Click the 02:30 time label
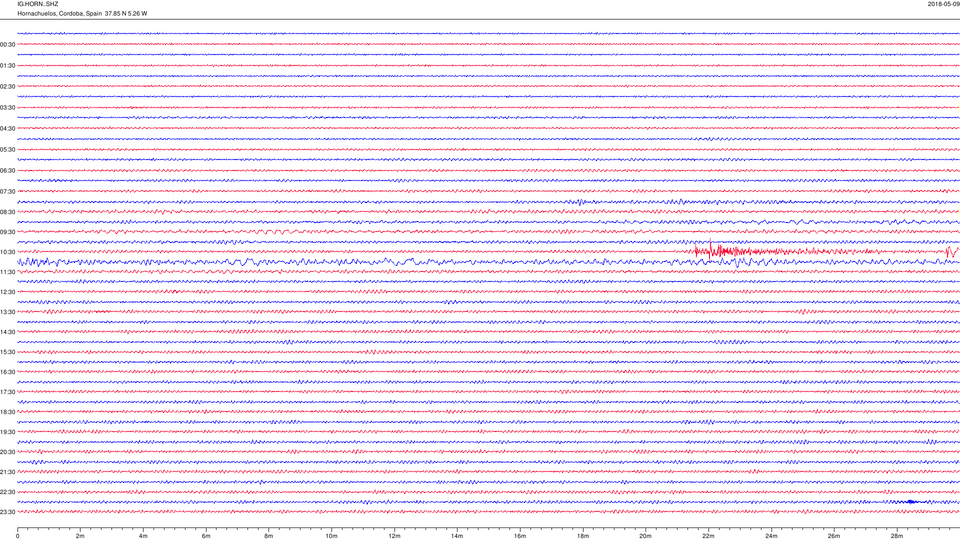Image resolution: width=960 pixels, height=540 pixels. pos(7,87)
